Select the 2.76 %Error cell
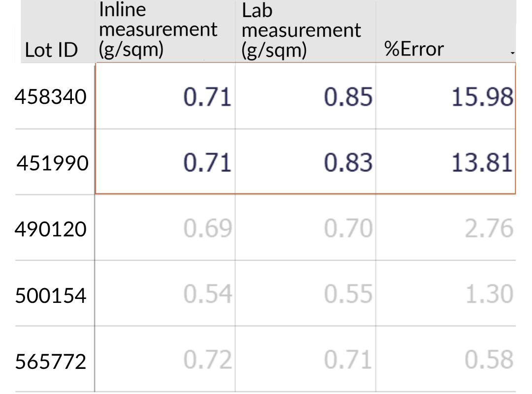The width and height of the screenshot is (532, 394). (x=489, y=229)
